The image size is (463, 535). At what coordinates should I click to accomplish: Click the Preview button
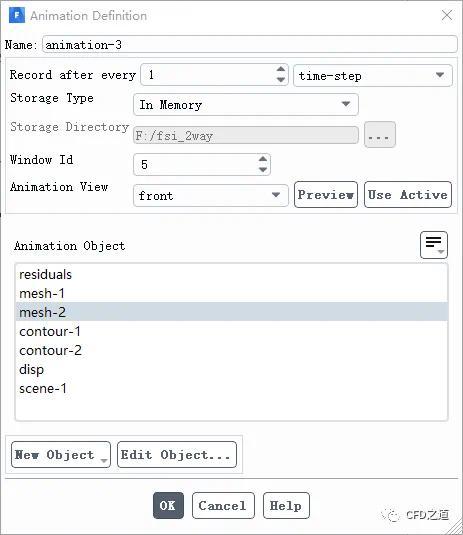326,194
